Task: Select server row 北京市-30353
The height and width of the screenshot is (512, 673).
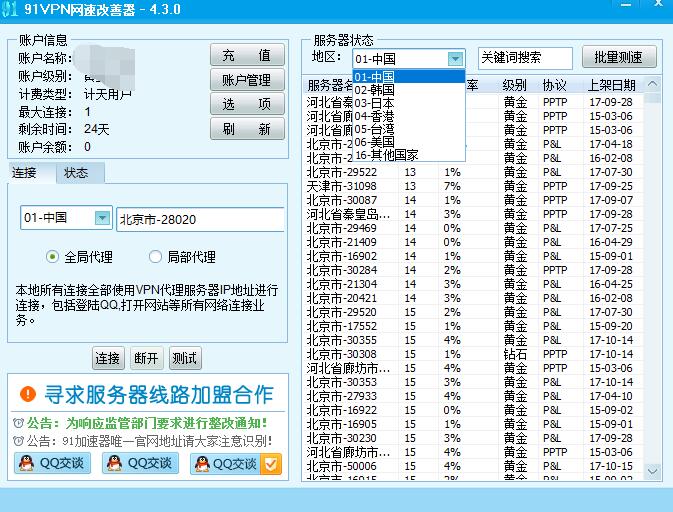Action: tap(474, 382)
